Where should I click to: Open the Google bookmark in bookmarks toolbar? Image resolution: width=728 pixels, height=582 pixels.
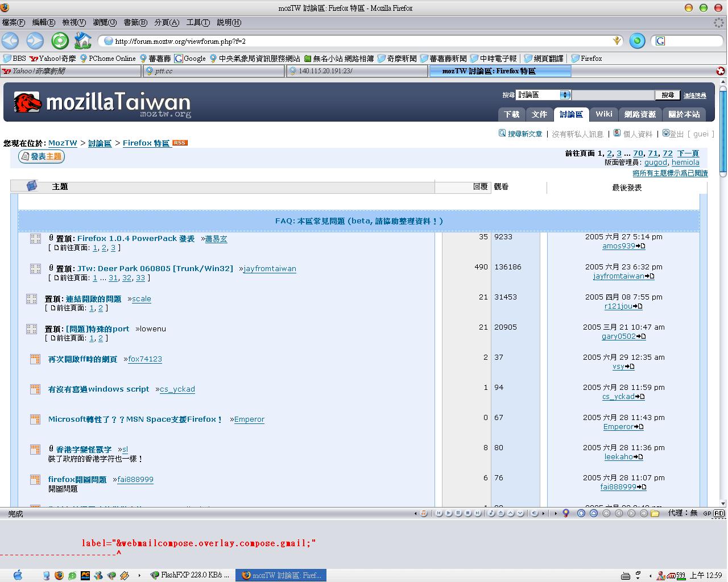click(190, 58)
